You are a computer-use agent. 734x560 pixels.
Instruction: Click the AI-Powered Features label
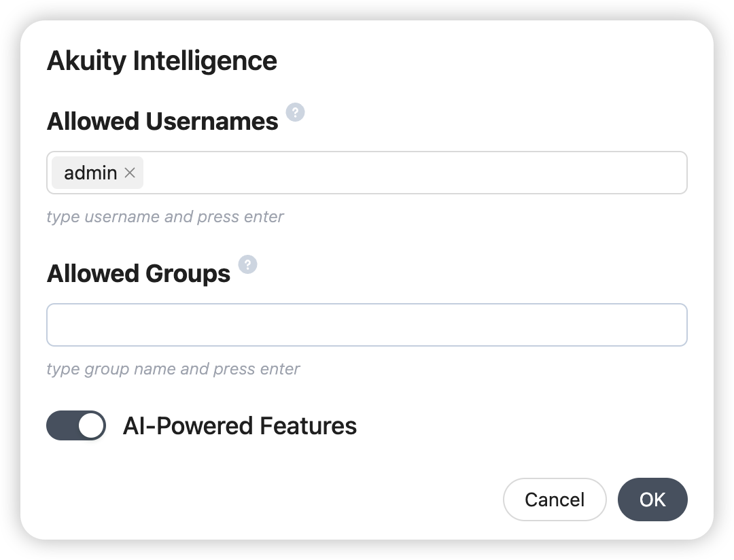(239, 426)
